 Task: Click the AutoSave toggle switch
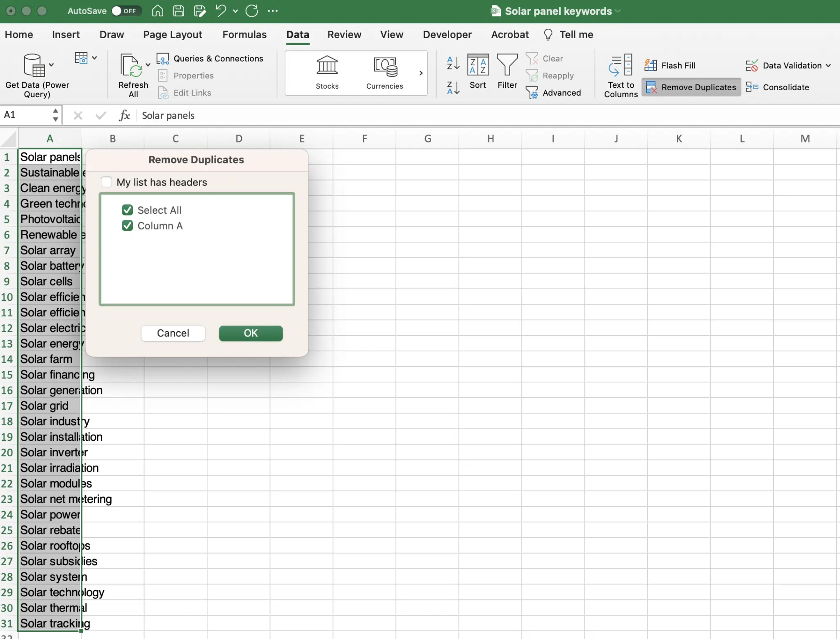pyautogui.click(x=124, y=11)
